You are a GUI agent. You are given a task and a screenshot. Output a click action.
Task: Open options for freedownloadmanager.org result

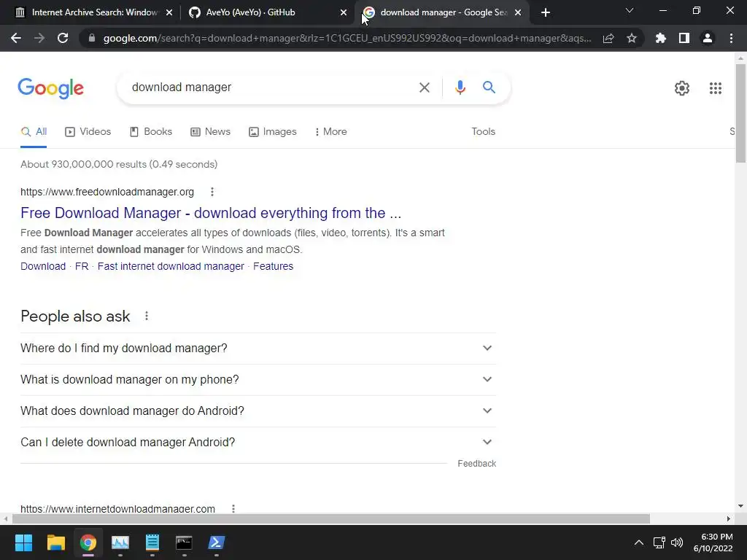(x=212, y=192)
